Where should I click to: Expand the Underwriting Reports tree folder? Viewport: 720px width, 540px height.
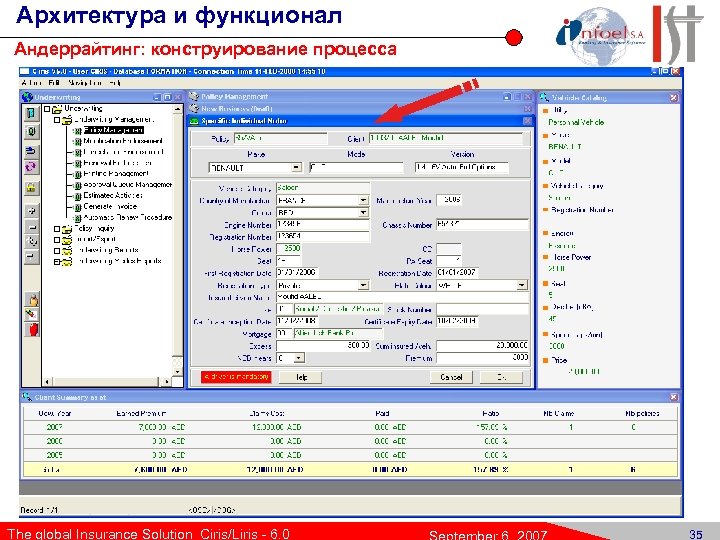coord(57,251)
